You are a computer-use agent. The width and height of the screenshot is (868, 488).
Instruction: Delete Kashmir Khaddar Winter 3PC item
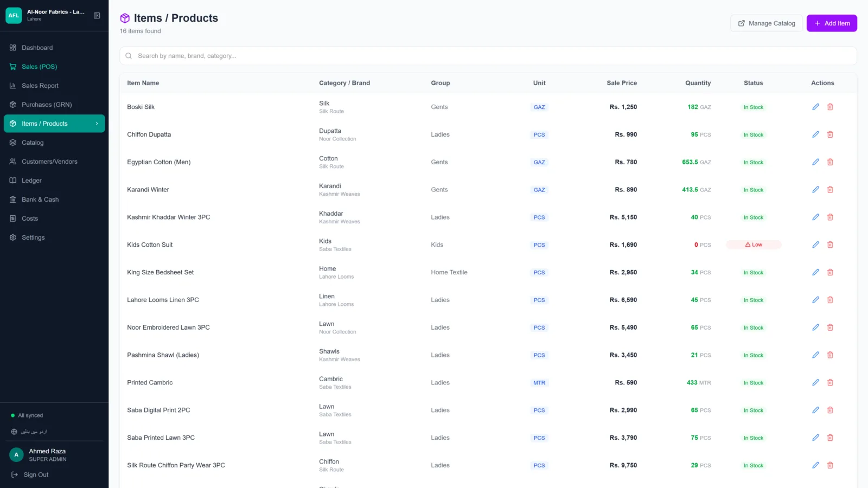point(830,217)
